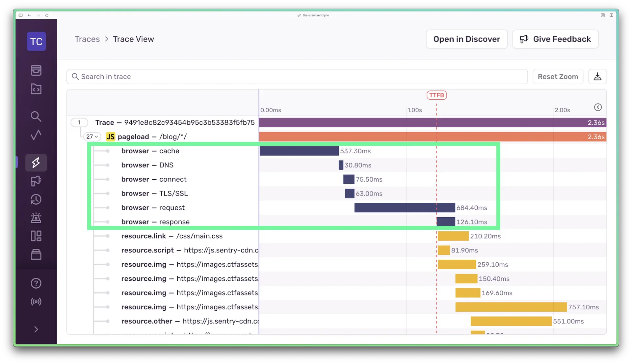Click Open in Discover button
The width and height of the screenshot is (632, 364).
[467, 39]
